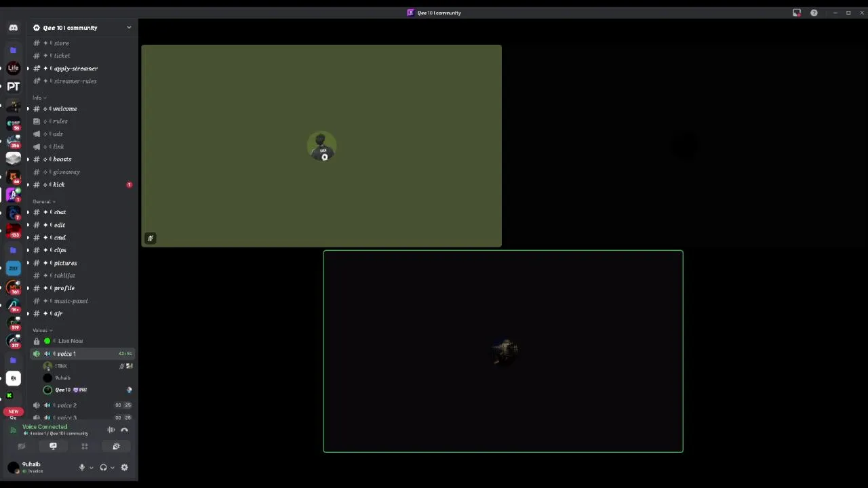
Task: Disconnect from voice with hang-up icon
Action: [124, 430]
